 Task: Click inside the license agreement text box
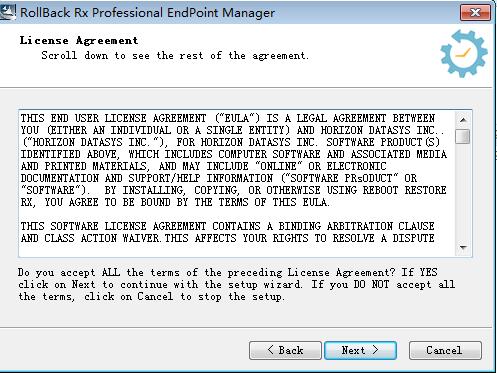pos(237,183)
